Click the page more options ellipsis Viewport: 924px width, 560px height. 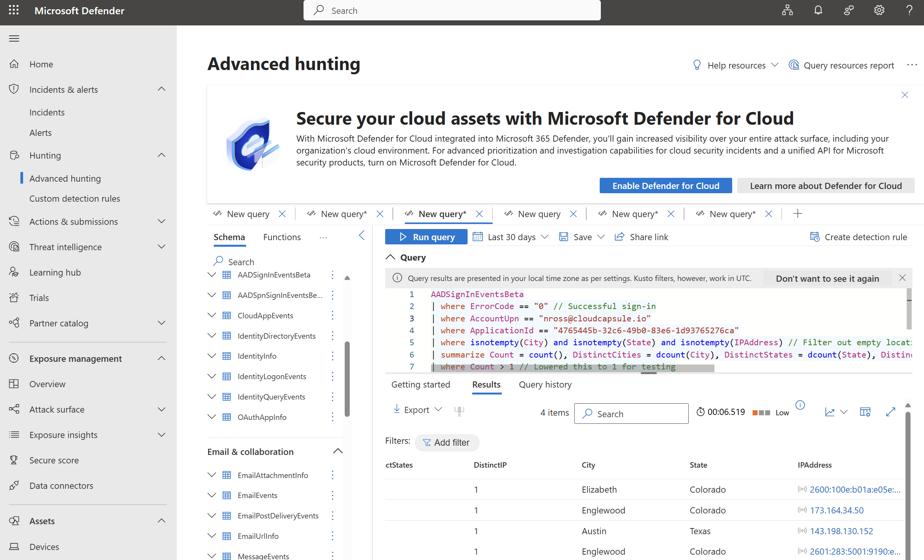tap(912, 65)
